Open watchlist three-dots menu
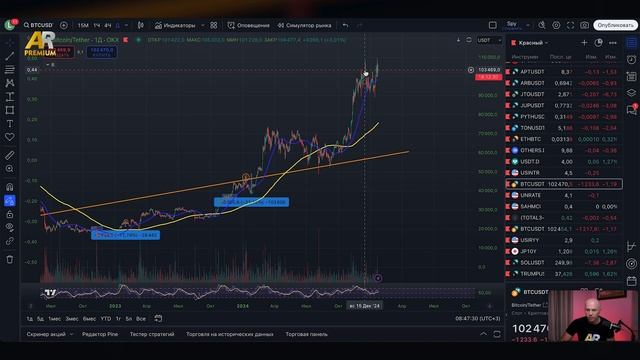The image size is (640, 360). pos(613,42)
